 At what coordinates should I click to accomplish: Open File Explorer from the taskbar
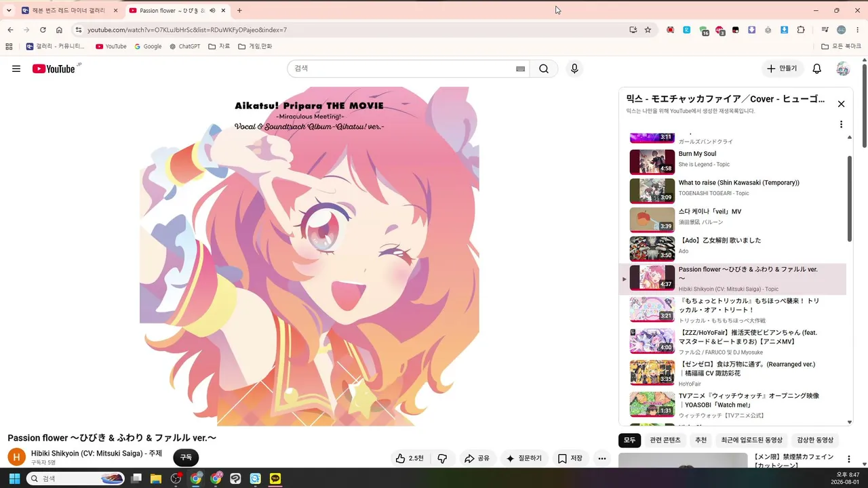tap(156, 479)
